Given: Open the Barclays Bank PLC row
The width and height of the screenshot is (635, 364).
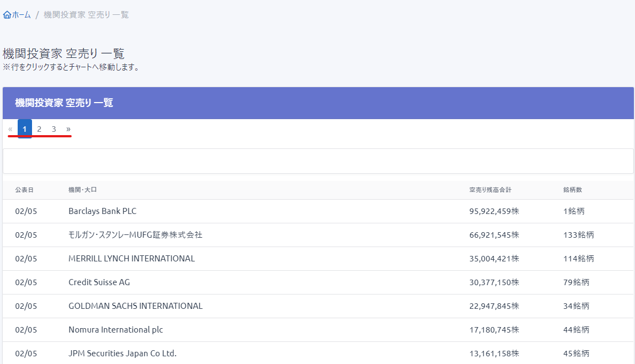Looking at the screenshot, I should click(102, 211).
